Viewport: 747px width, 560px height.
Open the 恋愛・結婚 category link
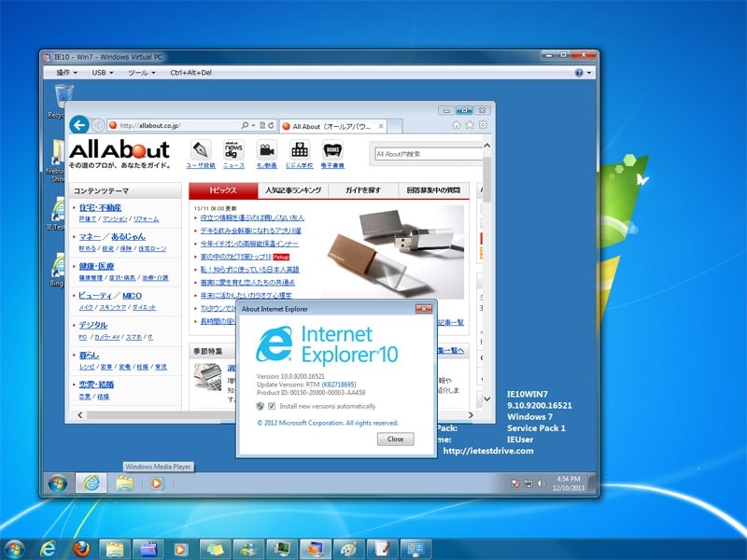coord(96,385)
